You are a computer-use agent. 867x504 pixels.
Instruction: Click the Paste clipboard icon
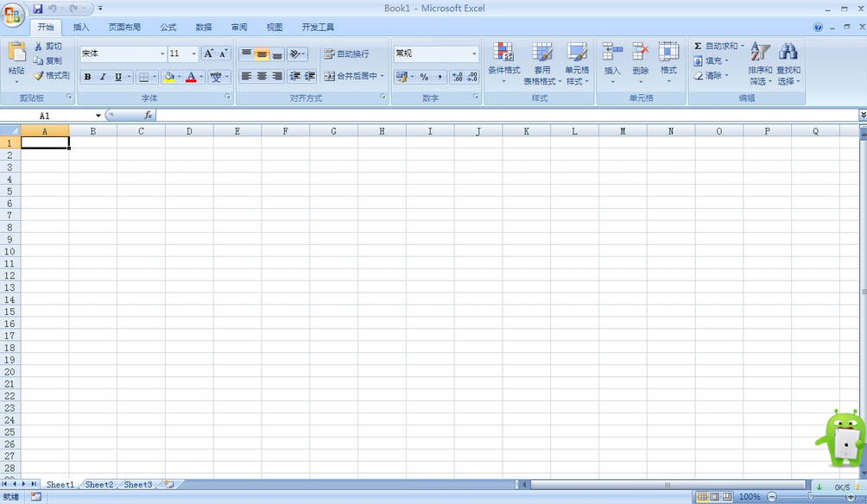tap(16, 52)
